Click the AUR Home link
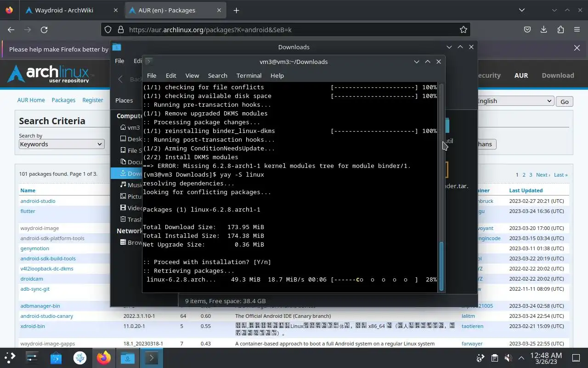The image size is (588, 368). (x=31, y=100)
